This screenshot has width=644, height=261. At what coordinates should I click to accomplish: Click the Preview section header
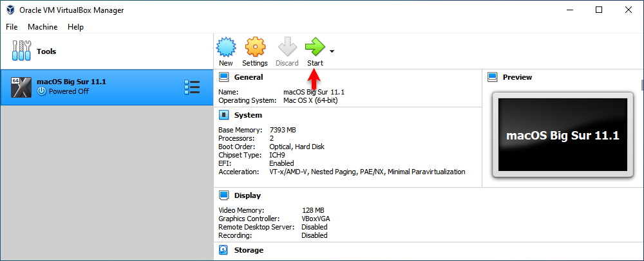point(517,77)
